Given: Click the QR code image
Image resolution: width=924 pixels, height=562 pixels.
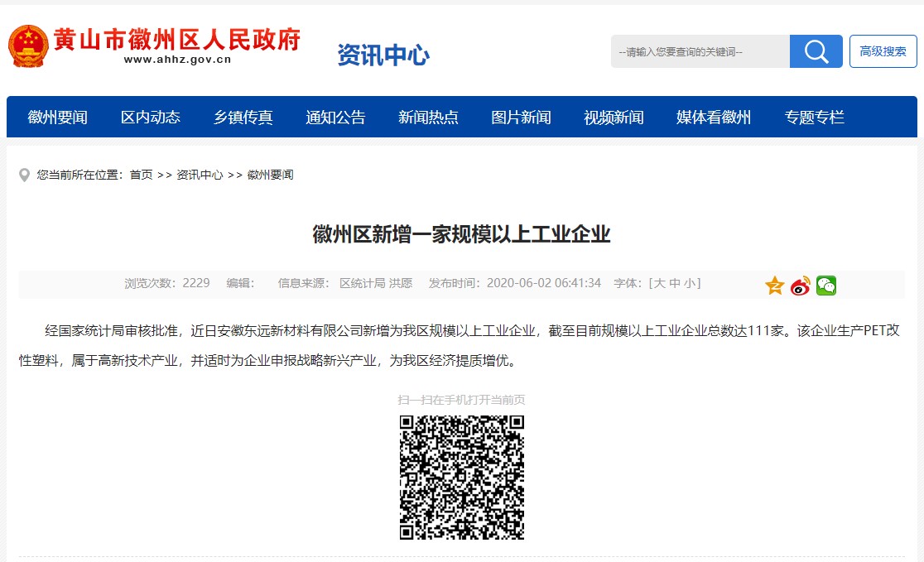Looking at the screenshot, I should point(461,478).
